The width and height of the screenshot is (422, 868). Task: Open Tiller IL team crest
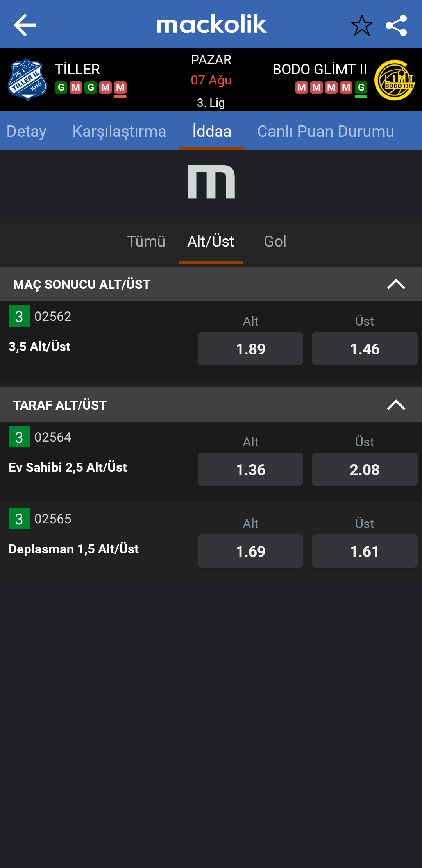click(27, 80)
